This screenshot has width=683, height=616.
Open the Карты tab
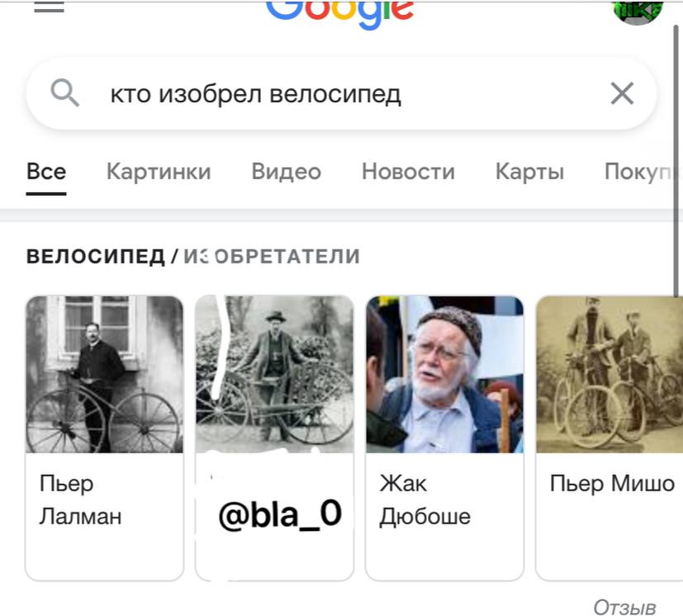click(x=529, y=172)
